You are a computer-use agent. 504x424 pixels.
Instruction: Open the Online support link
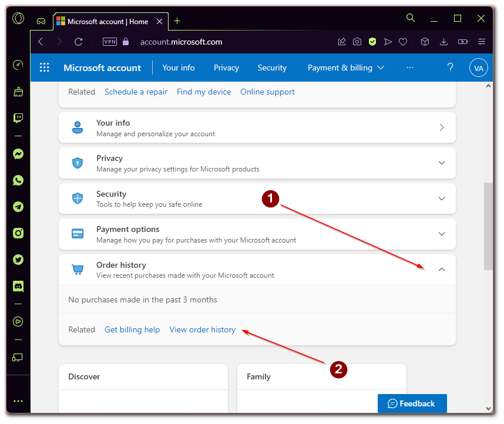pos(267,92)
